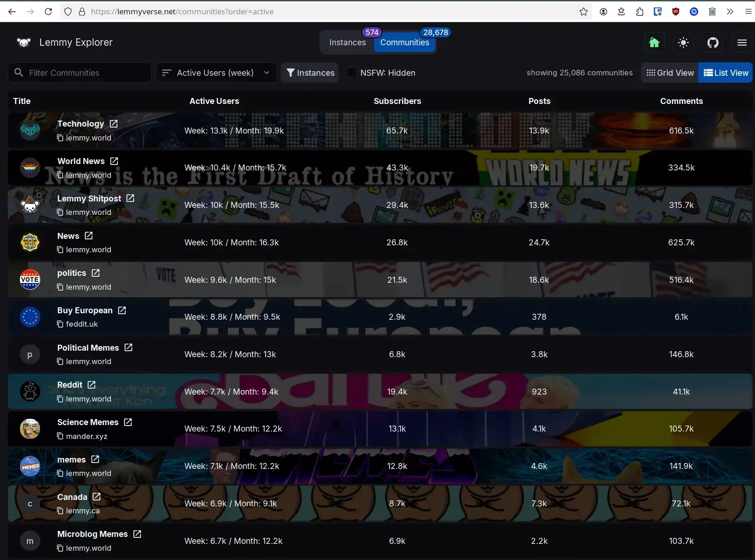This screenshot has height=560, width=755.
Task: Click the Buy European EU flag avatar
Action: pyautogui.click(x=30, y=317)
